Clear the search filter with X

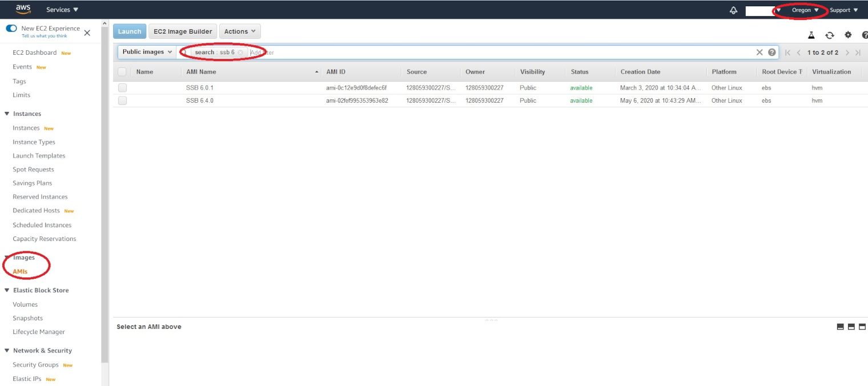click(759, 52)
